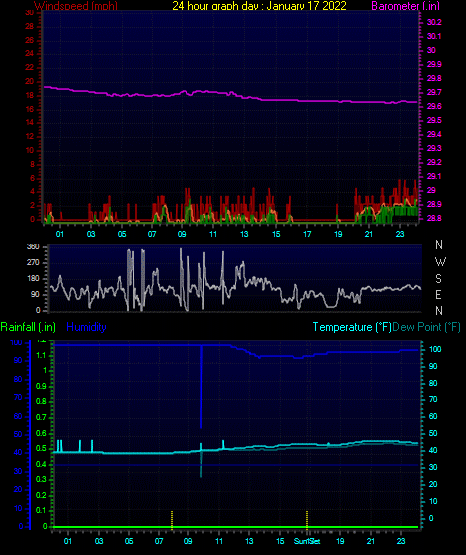This screenshot has height=555, width=466.
Task: Click the Dew Point (°F) legend label
Action: click(426, 327)
